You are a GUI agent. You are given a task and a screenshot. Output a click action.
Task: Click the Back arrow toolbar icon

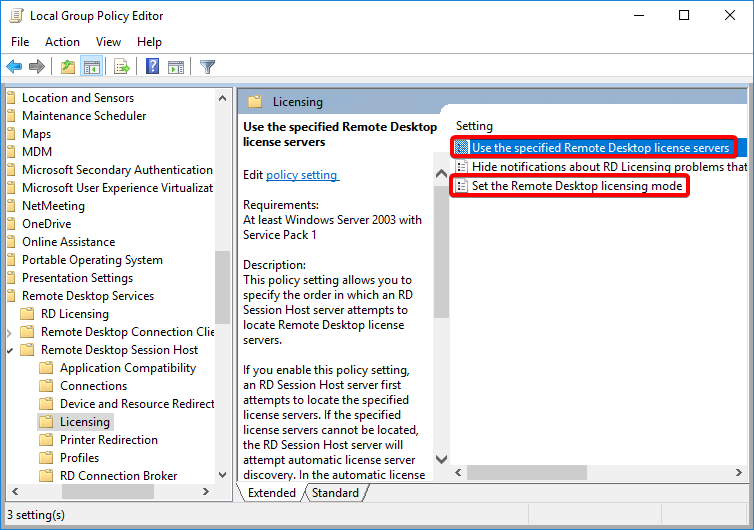[x=14, y=67]
